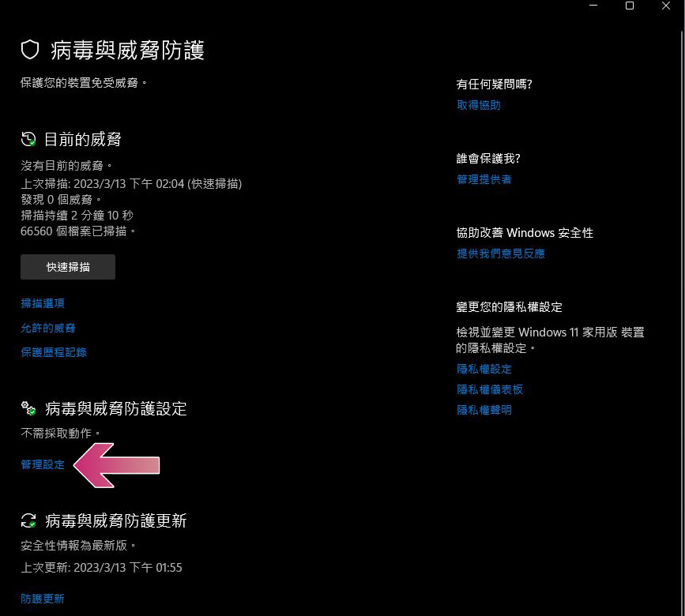Viewport: 685px width, 616px height.
Task: Open 隱私權聲明 link
Action: coord(484,410)
